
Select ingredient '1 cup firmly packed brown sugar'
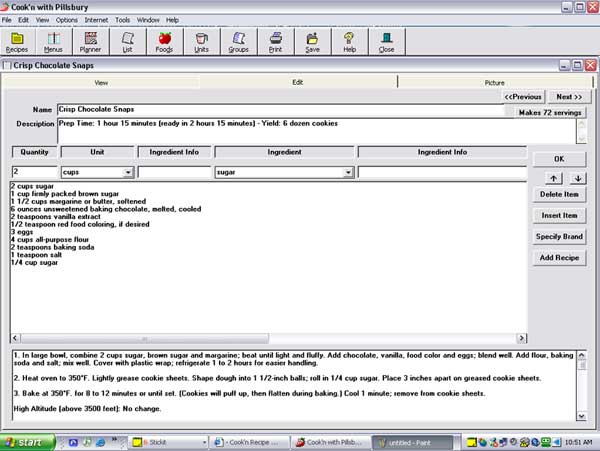point(65,194)
